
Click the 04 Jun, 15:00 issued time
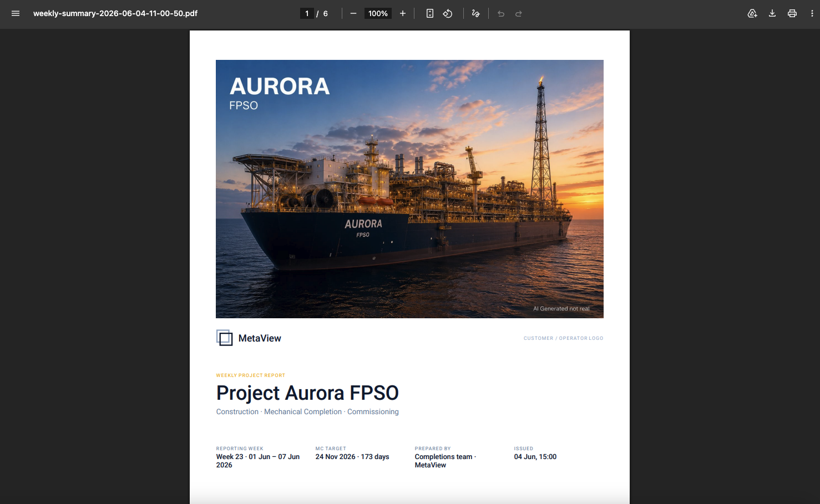(535, 457)
